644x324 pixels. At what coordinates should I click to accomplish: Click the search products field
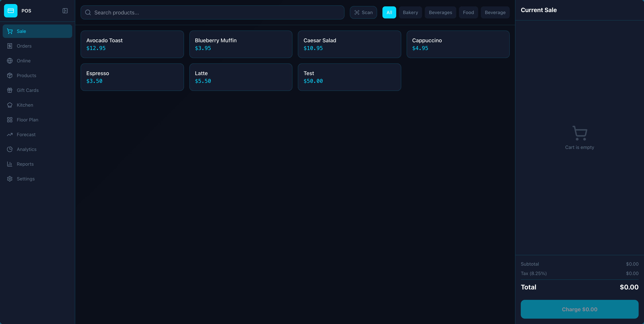[x=213, y=12]
